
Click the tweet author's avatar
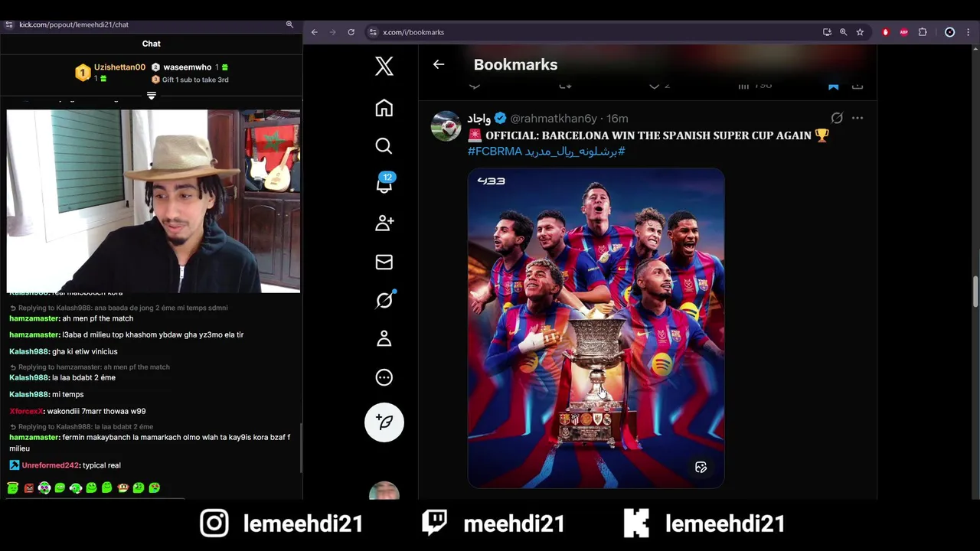446,126
